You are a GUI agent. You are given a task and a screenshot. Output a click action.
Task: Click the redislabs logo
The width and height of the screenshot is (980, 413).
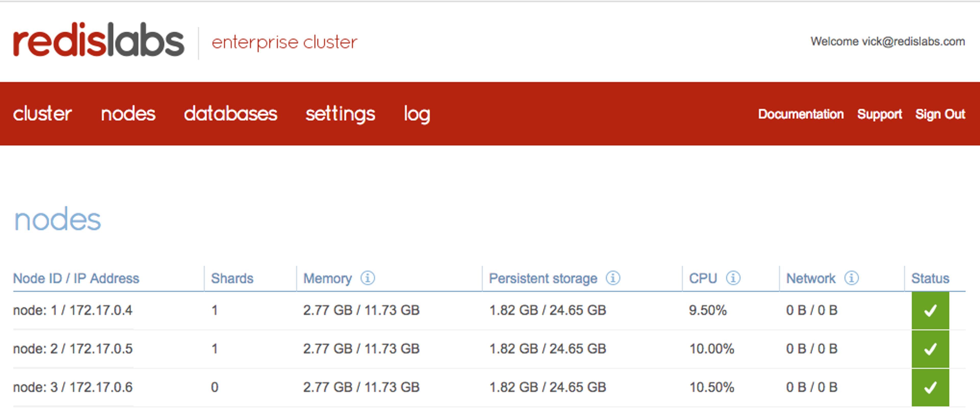point(99,40)
